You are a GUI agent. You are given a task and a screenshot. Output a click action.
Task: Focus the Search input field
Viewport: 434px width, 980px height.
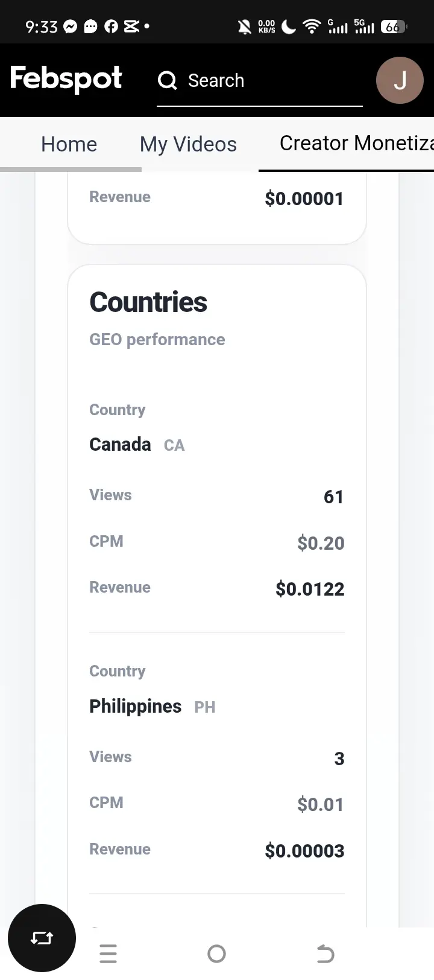coord(260,81)
